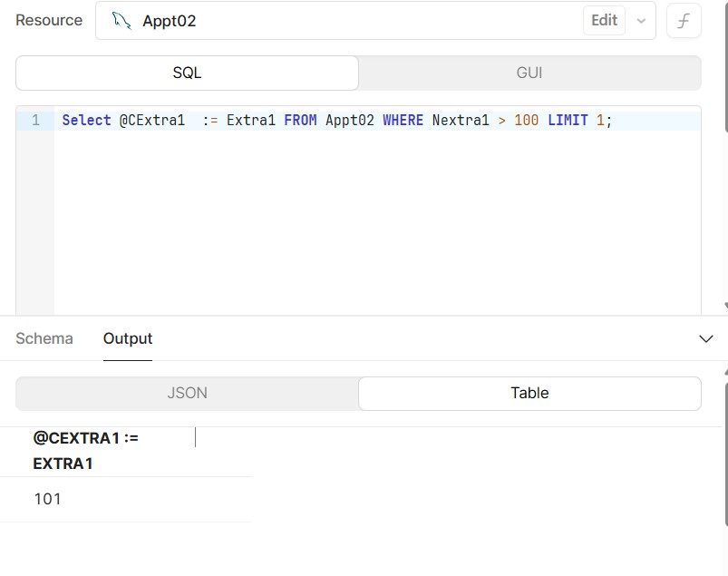
Task: Click the fx dynamic value icon
Action: click(x=684, y=21)
